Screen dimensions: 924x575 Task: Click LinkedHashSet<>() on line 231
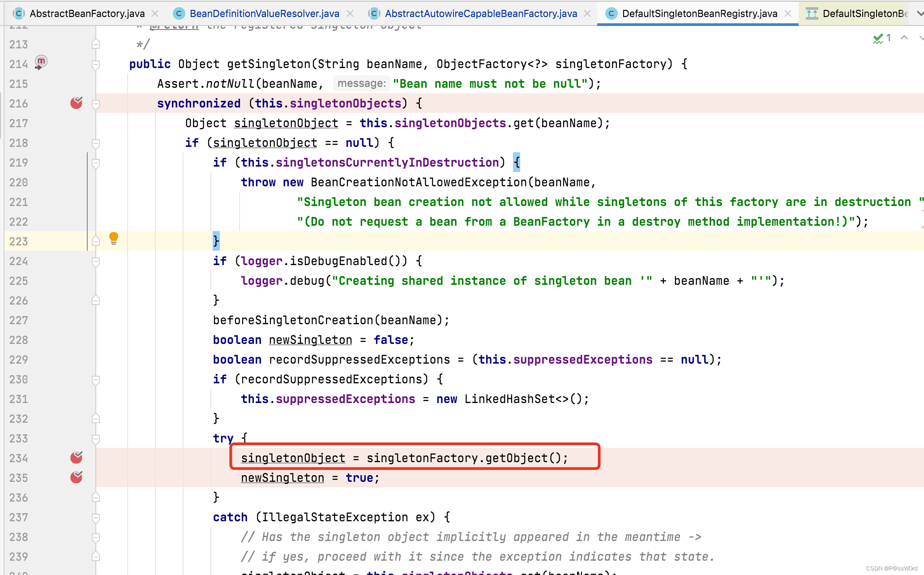pyautogui.click(x=523, y=399)
